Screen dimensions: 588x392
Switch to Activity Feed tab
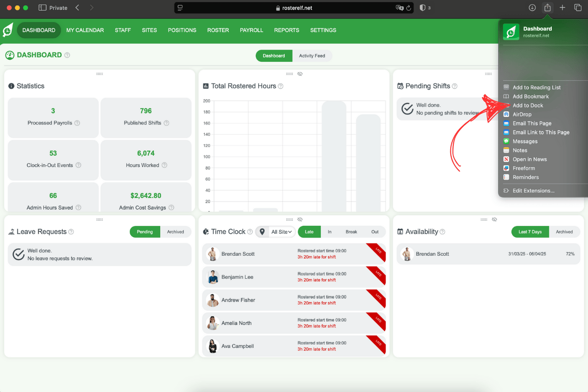[x=312, y=56]
